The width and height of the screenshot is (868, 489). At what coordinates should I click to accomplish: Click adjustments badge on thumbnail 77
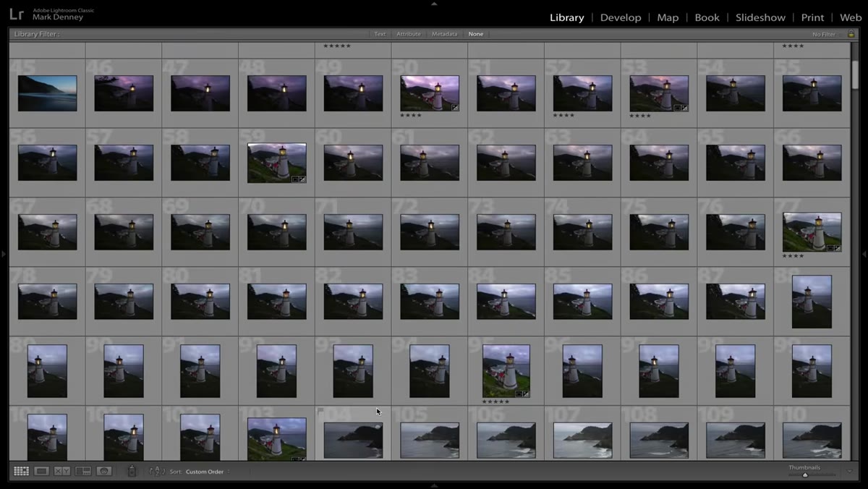point(838,248)
